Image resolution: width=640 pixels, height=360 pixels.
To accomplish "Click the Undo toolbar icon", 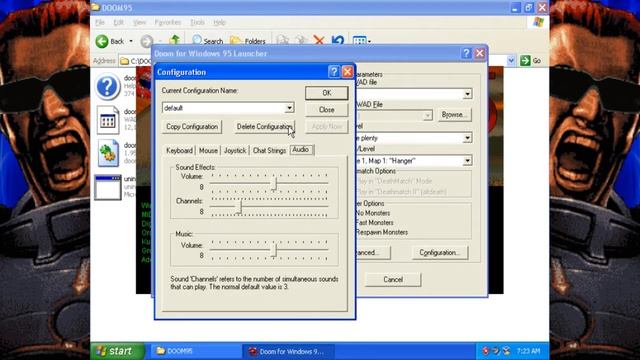I will tap(338, 41).
